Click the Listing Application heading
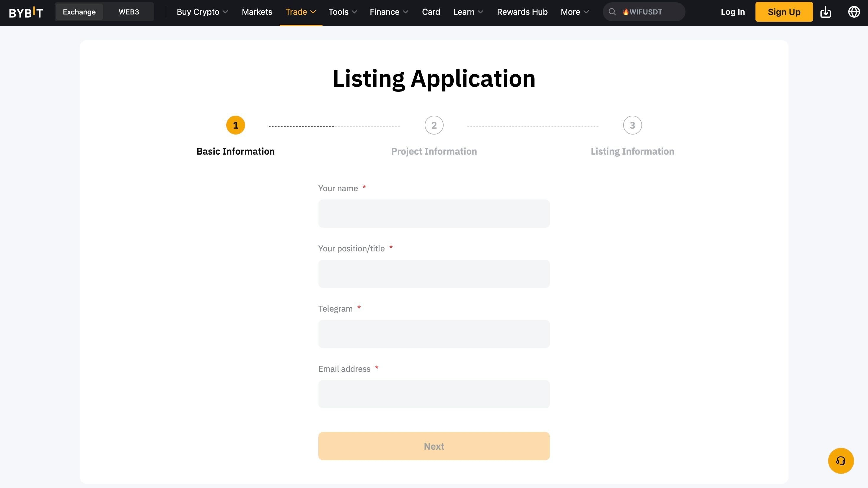Image resolution: width=868 pixels, height=488 pixels. 434,79
